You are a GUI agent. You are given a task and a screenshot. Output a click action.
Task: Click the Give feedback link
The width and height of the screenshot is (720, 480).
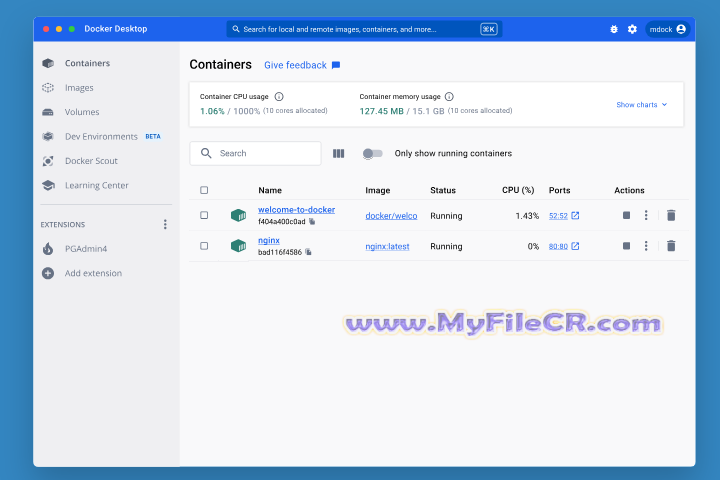pos(295,65)
